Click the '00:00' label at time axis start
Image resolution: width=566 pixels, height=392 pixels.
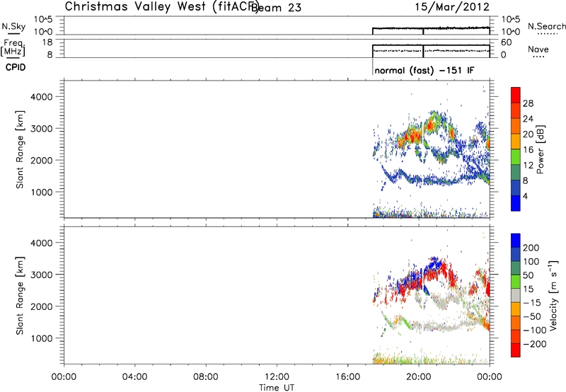click(x=64, y=377)
